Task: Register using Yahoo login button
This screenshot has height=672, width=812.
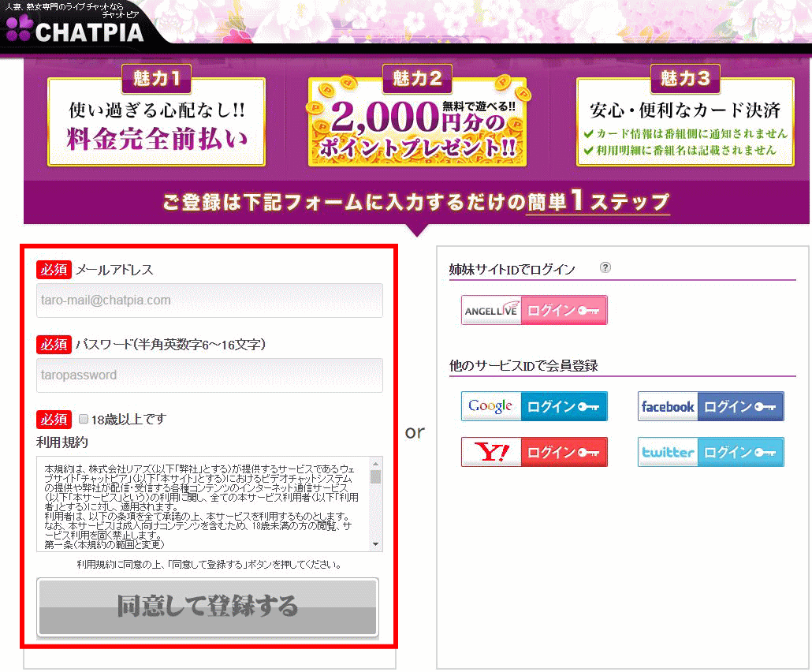Action: pyautogui.click(x=534, y=452)
